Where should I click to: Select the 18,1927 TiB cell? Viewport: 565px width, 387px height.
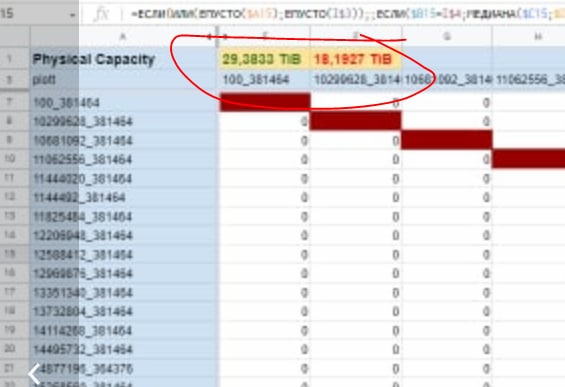click(356, 59)
